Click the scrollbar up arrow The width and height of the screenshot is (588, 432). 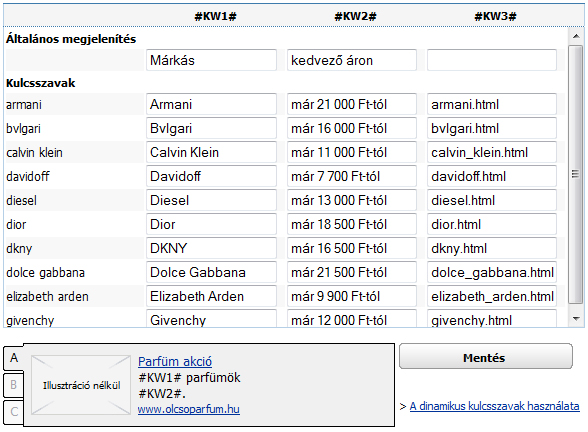point(576,36)
